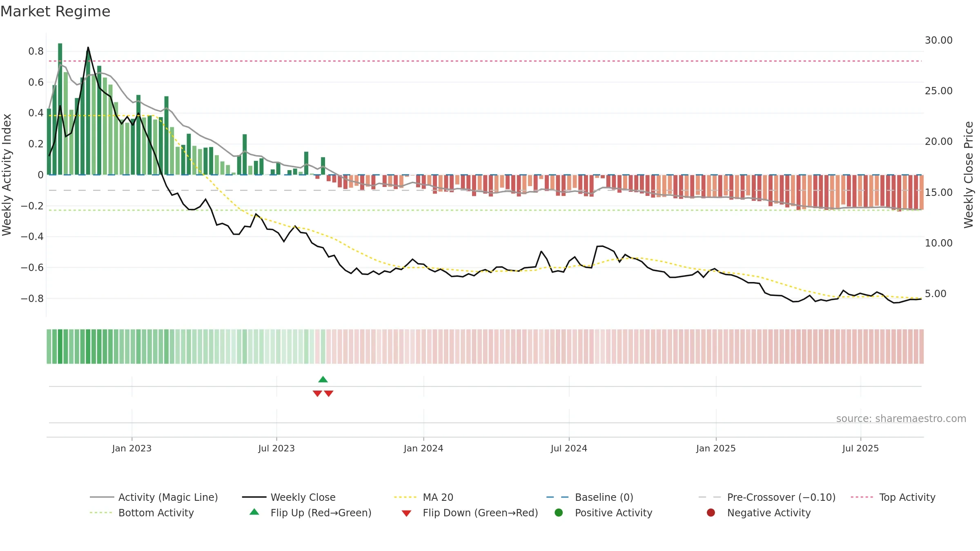Click the 10.00 price axis value
Image resolution: width=980 pixels, height=551 pixels.
point(938,243)
